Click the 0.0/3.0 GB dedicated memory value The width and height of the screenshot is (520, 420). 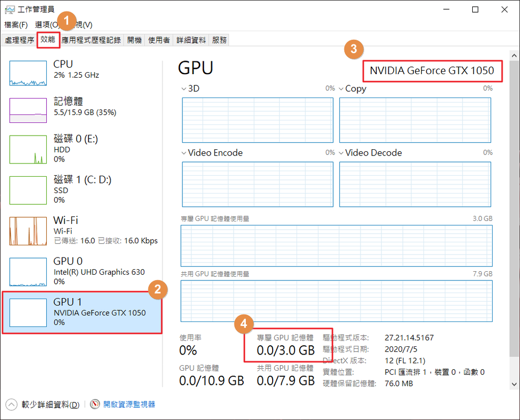(x=285, y=350)
